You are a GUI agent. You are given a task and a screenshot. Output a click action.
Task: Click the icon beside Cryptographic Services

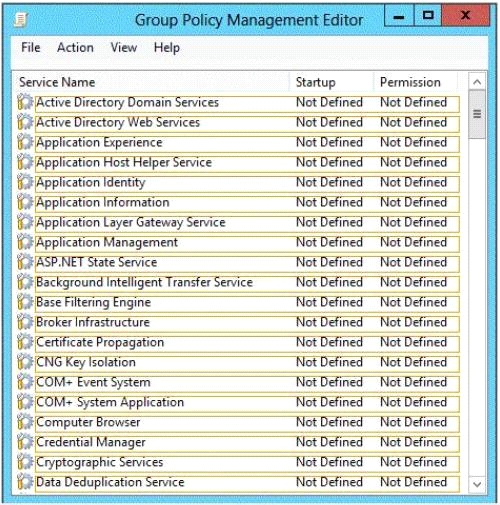pos(25,462)
